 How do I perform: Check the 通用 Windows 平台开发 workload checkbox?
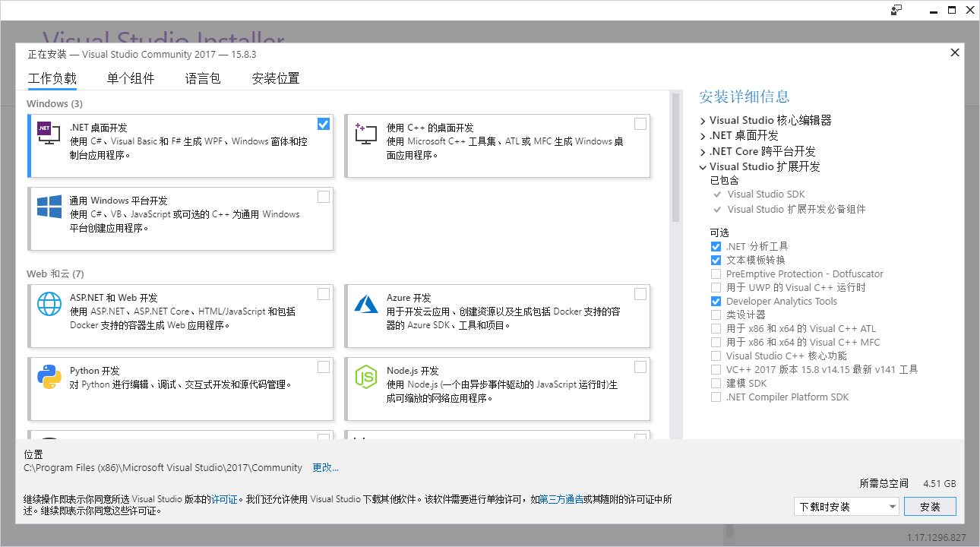pos(324,197)
